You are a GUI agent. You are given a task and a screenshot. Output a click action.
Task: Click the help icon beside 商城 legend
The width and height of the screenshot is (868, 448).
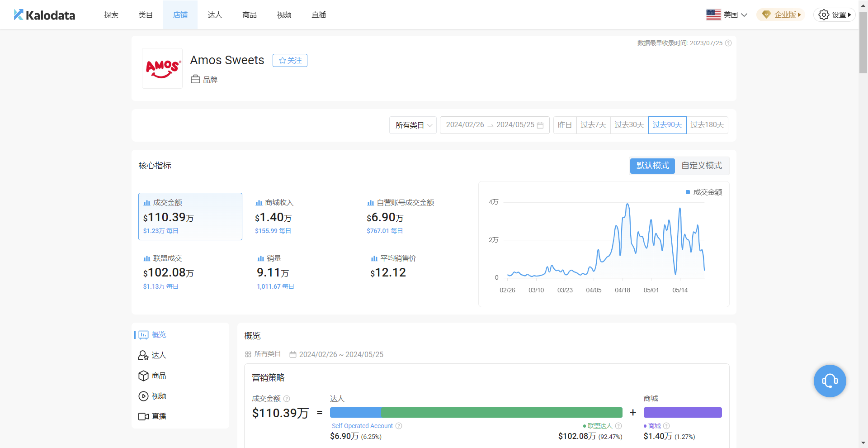(x=666, y=426)
